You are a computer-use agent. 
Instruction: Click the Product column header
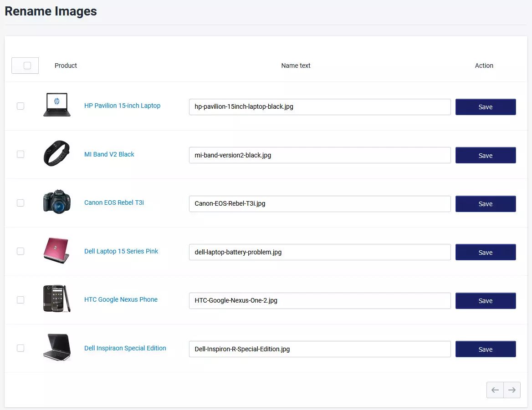[66, 66]
